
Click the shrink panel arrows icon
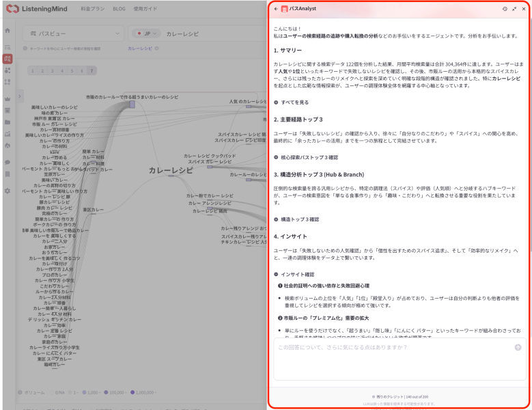click(514, 9)
